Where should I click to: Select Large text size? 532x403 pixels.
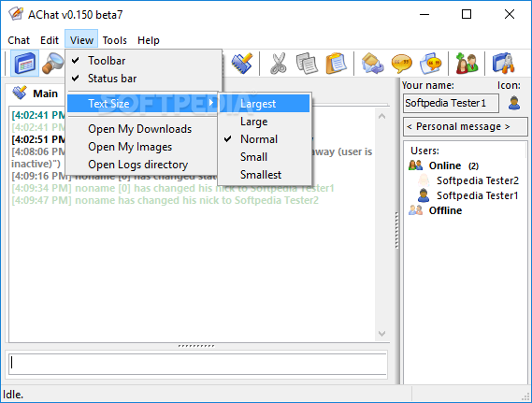pos(265,122)
